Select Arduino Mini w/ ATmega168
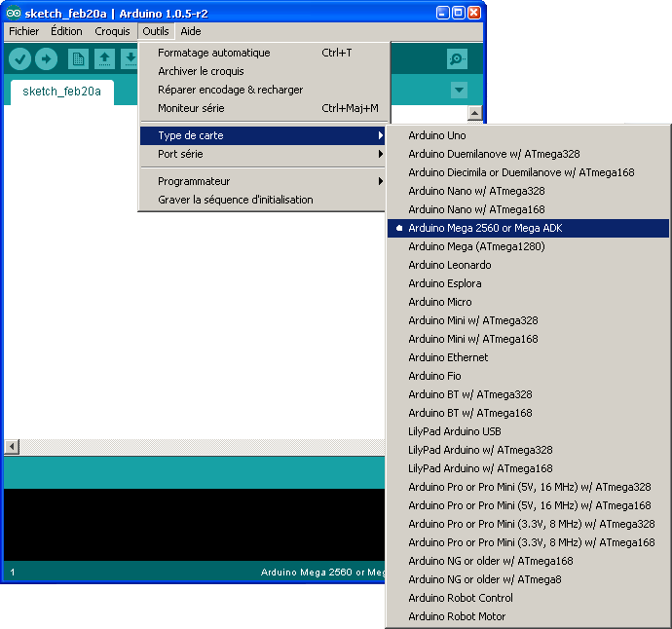This screenshot has height=629, width=672. (528, 339)
